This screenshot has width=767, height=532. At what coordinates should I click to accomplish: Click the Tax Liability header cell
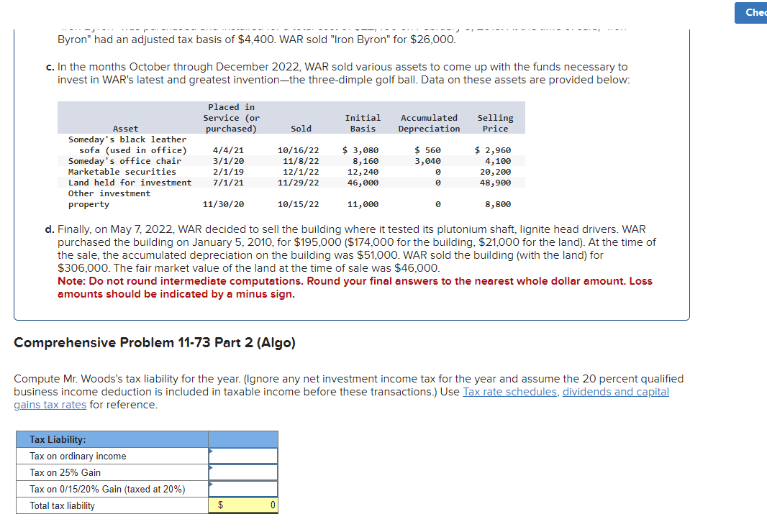[112, 439]
